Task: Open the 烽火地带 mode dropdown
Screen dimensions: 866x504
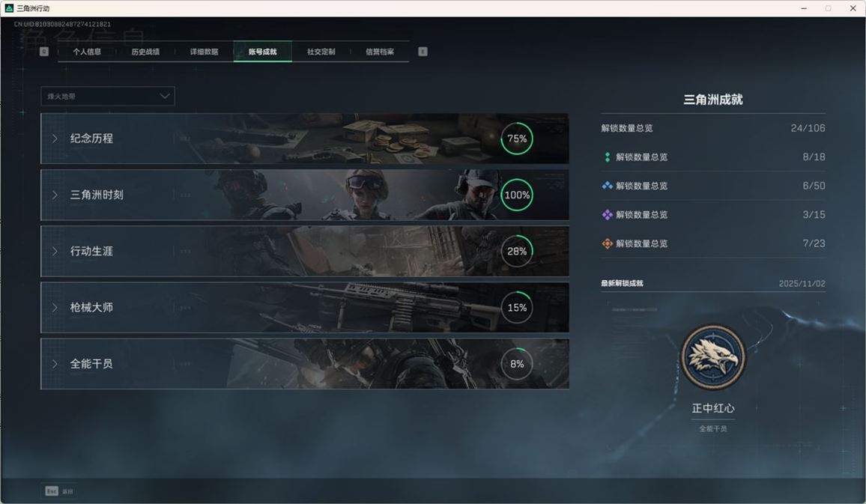Action: (108, 96)
